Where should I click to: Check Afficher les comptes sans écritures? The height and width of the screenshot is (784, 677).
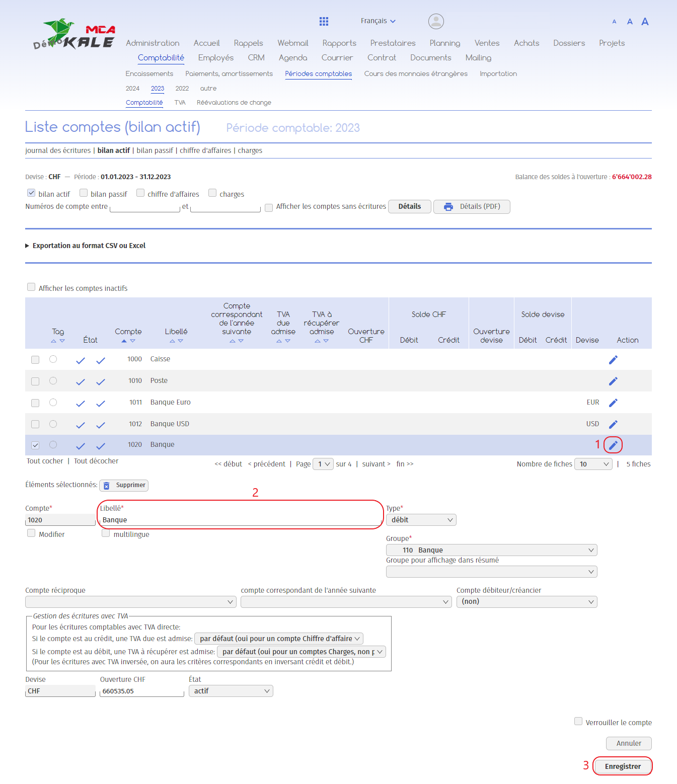(x=269, y=207)
